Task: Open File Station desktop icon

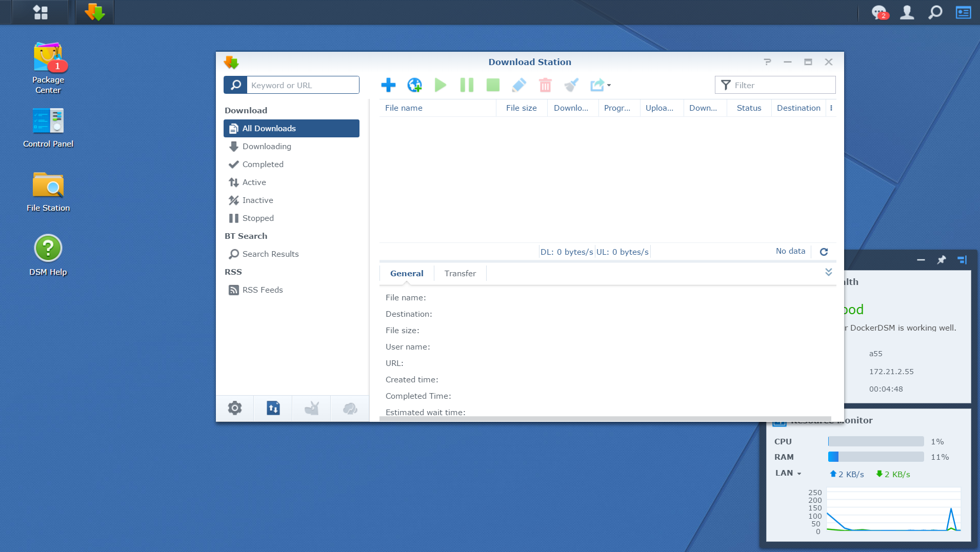Action: [x=48, y=192]
